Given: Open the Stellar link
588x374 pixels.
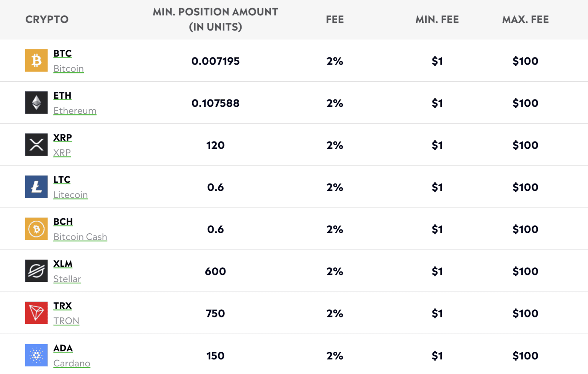Looking at the screenshot, I should 67,279.
